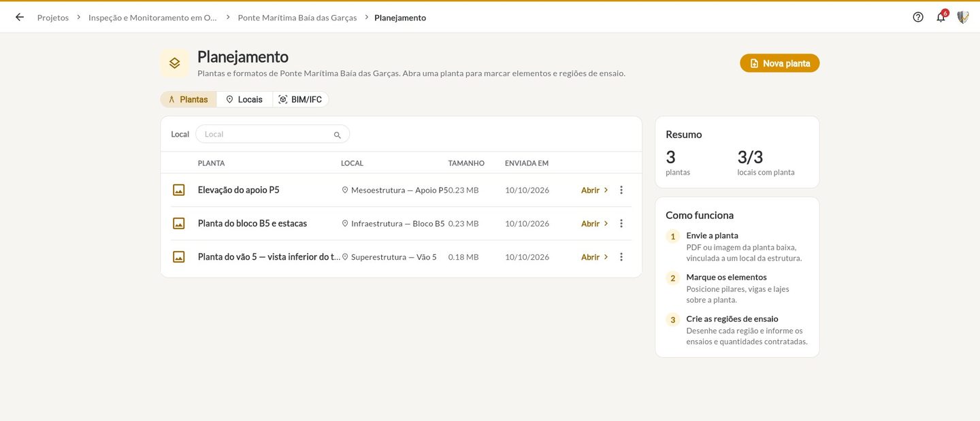Click the PLANTA column header
The height and width of the screenshot is (421, 980).
tap(211, 163)
